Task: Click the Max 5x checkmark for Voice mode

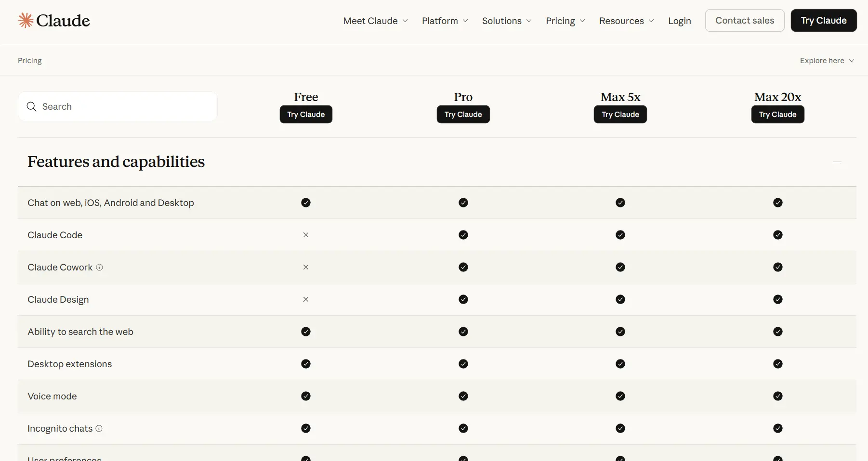Action: 620,396
